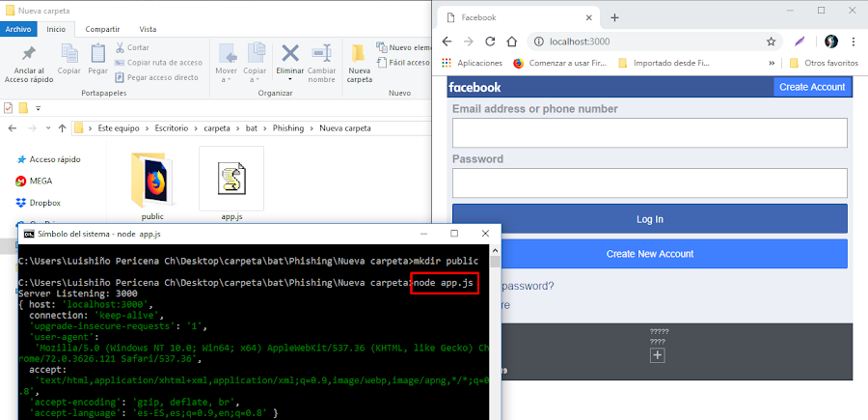Click the facebook logo
Image resolution: width=868 pixels, height=420 pixels.
coord(475,87)
